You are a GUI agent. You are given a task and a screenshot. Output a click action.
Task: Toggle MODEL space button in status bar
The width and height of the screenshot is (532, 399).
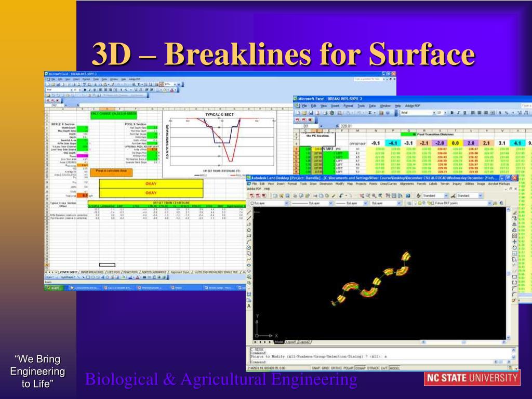(x=394, y=368)
